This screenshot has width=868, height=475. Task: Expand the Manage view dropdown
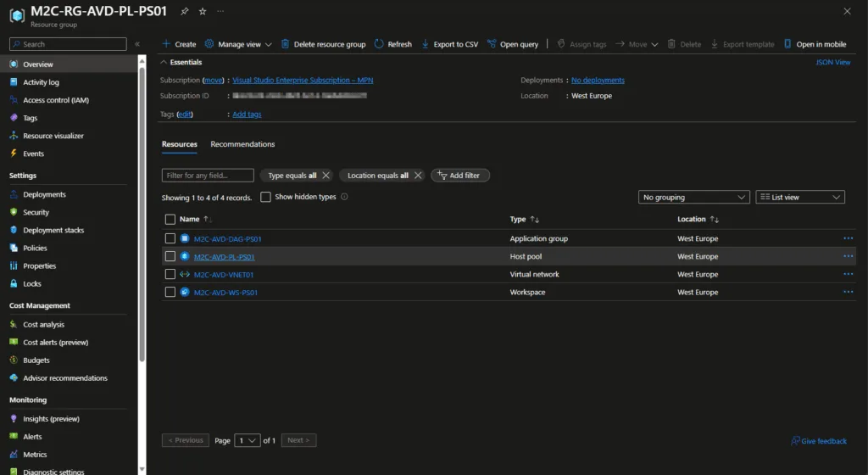tap(238, 44)
